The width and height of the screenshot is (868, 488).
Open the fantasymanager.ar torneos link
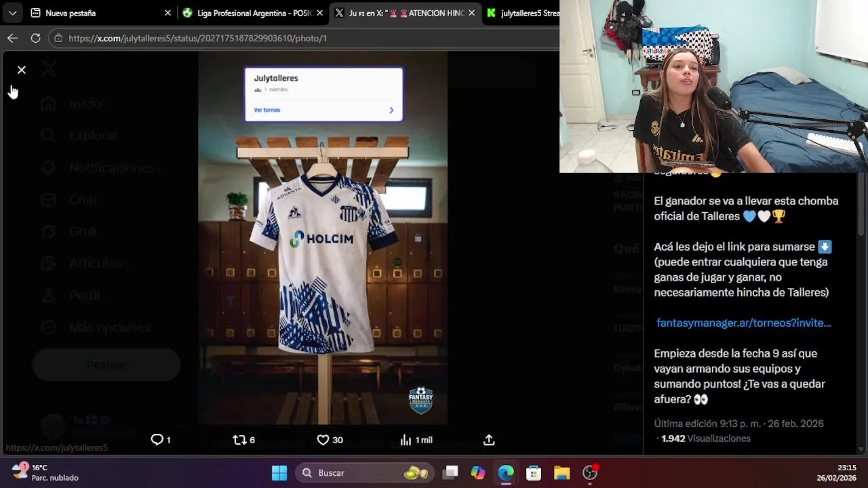(x=743, y=323)
